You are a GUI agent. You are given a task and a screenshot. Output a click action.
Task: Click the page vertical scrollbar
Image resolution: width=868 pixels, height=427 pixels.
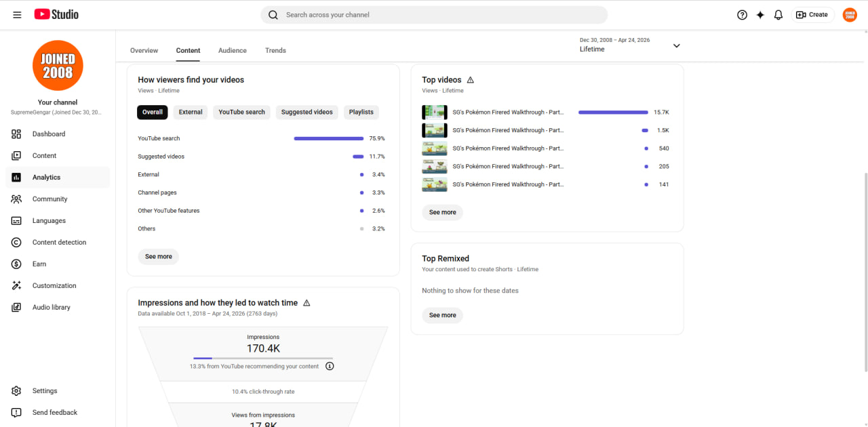pos(865,272)
